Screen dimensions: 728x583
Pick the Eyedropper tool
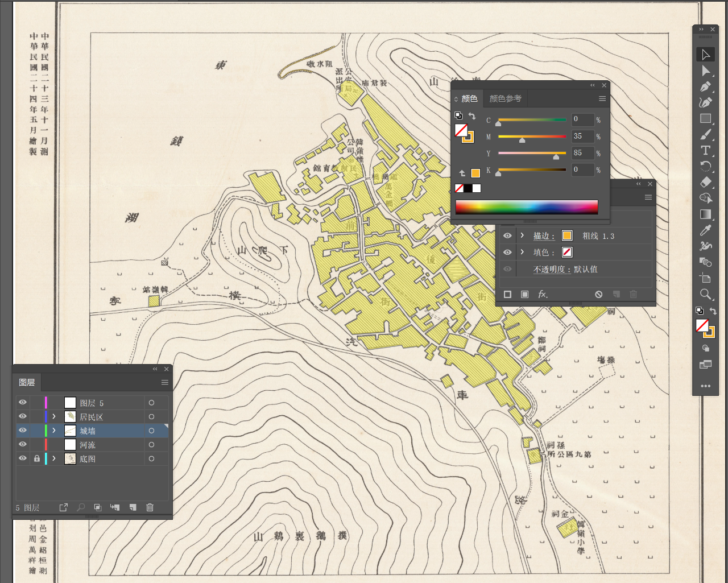coord(706,230)
